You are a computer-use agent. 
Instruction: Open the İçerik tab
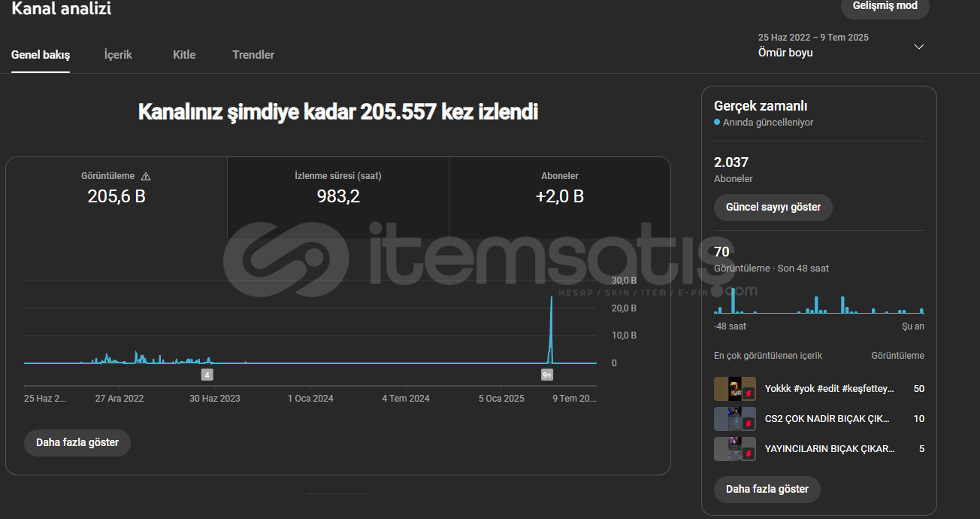[x=118, y=55]
